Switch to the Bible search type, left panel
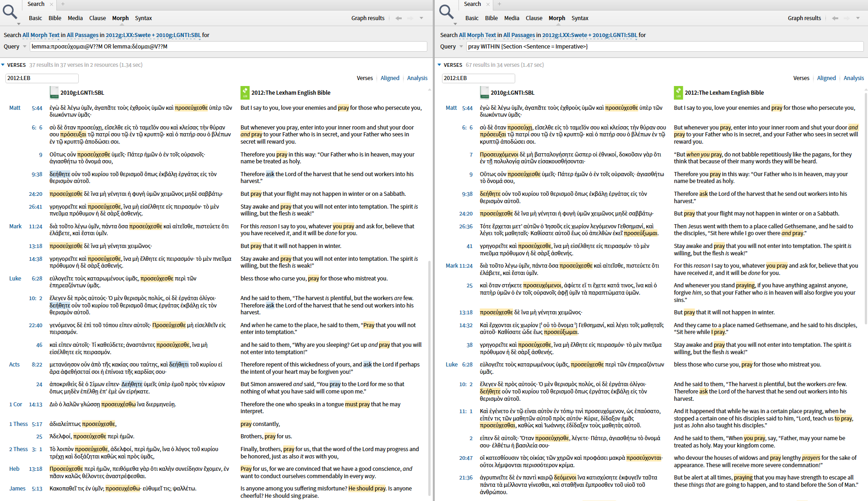868x501 pixels. click(x=55, y=18)
